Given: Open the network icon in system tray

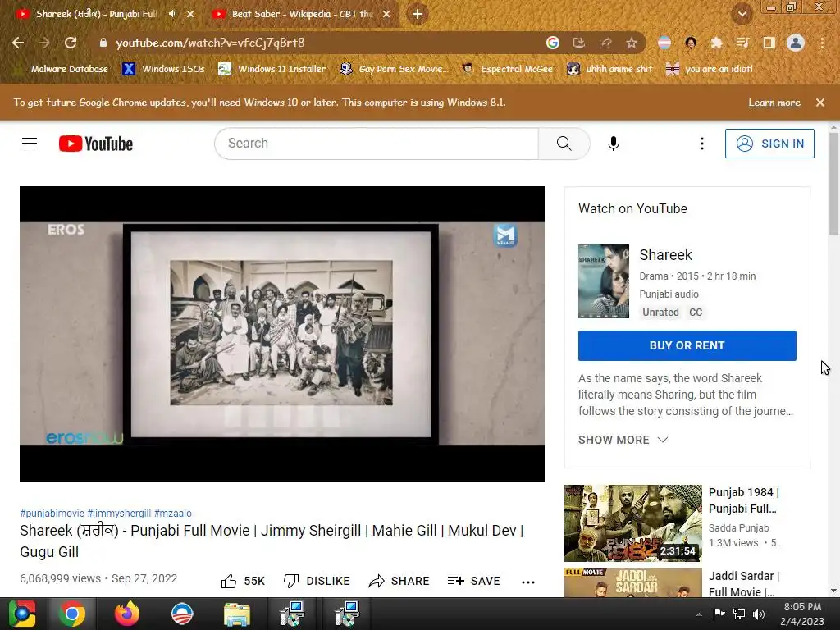Looking at the screenshot, I should click(x=739, y=614).
